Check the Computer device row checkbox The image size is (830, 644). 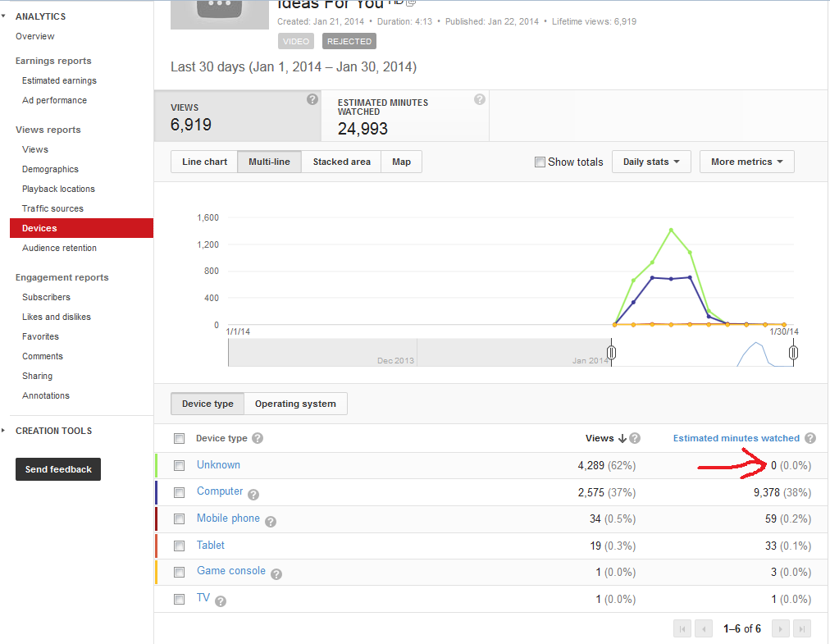(x=180, y=492)
